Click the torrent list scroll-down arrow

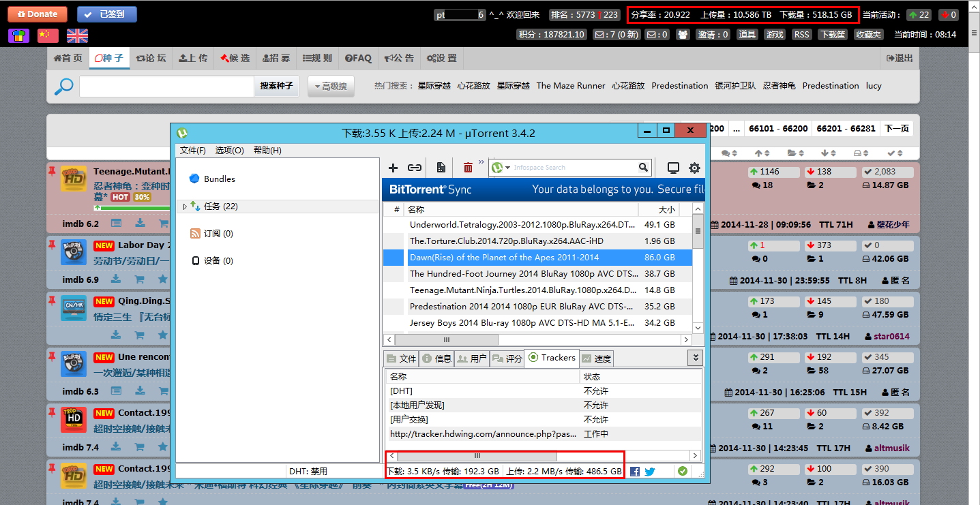tap(698, 328)
